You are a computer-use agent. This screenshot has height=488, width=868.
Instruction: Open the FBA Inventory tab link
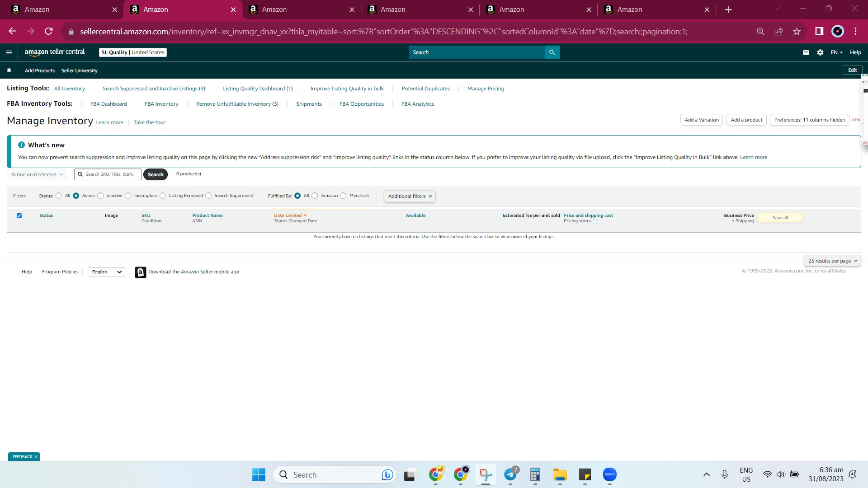pos(161,104)
